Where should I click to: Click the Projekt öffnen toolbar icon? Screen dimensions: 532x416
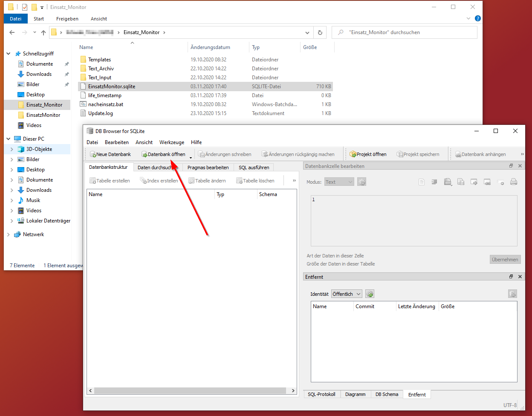(368, 154)
